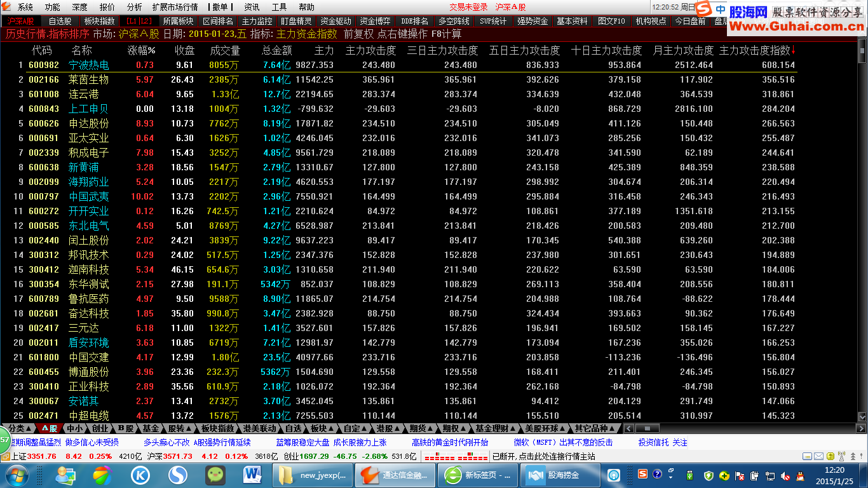Open Microsoft Word from taskbar
This screenshot has height=488, width=868.
tap(252, 475)
